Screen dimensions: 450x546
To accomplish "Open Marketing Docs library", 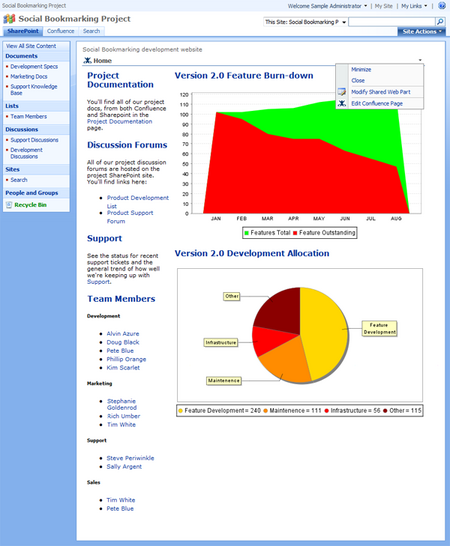I will coord(29,77).
